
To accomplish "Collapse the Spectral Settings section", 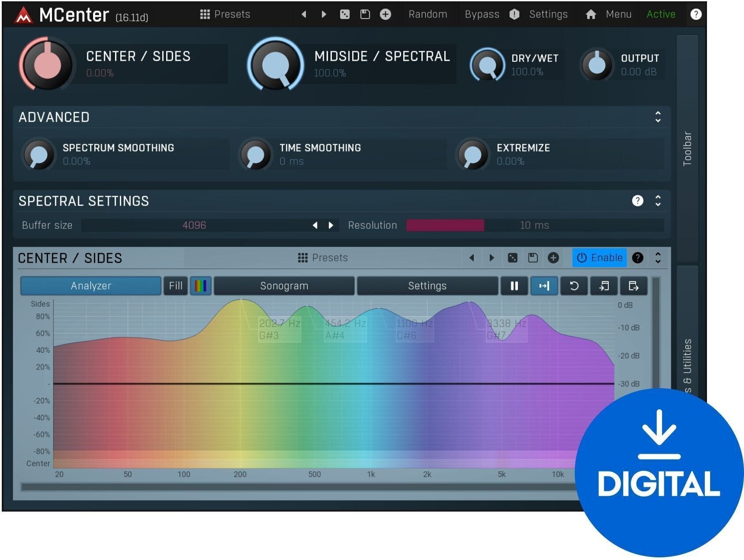I will (x=658, y=201).
